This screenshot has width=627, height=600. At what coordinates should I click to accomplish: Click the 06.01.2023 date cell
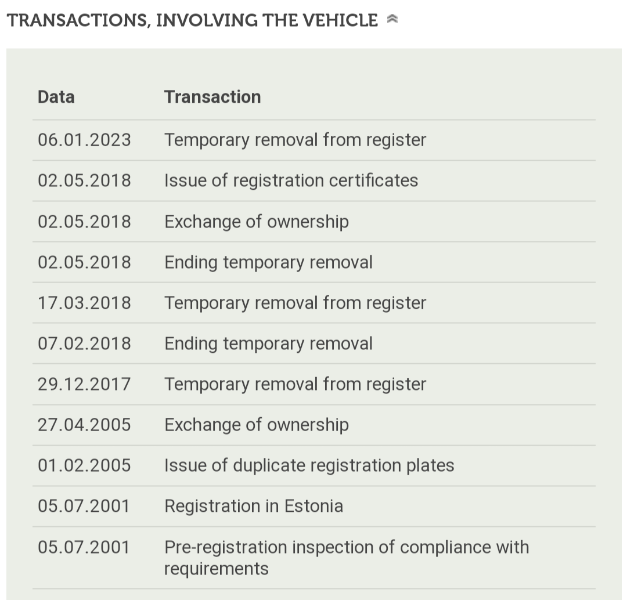tap(84, 140)
